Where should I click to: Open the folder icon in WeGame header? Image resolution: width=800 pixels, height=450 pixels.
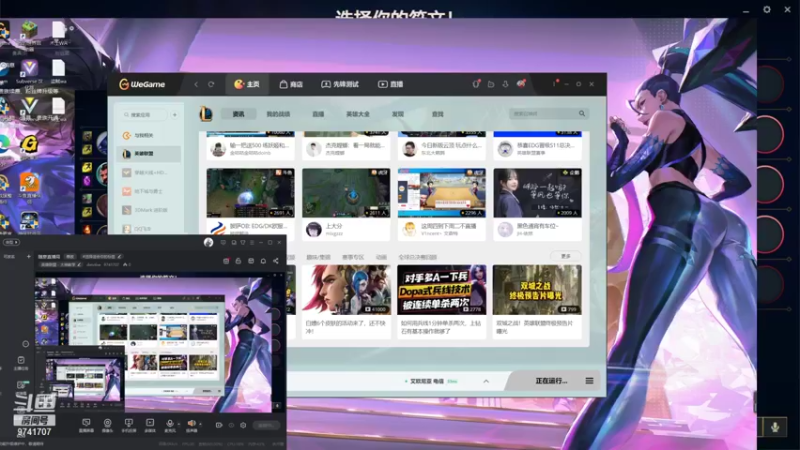(491, 84)
